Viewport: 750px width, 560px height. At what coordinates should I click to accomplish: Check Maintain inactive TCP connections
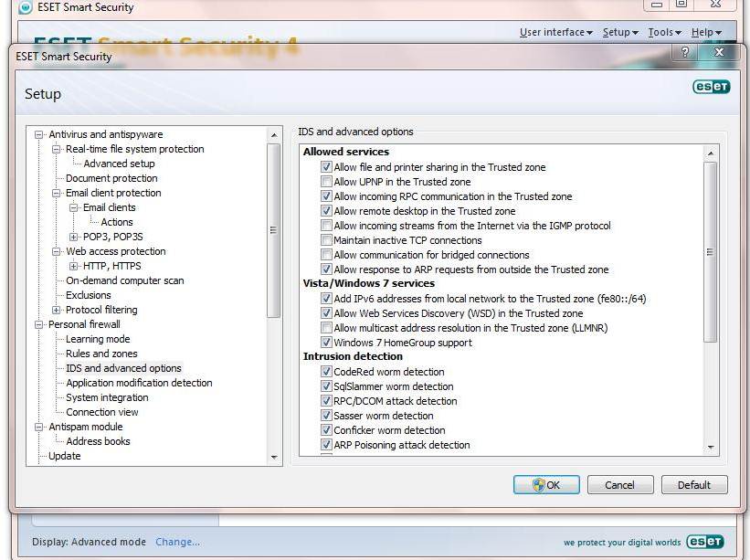[326, 240]
